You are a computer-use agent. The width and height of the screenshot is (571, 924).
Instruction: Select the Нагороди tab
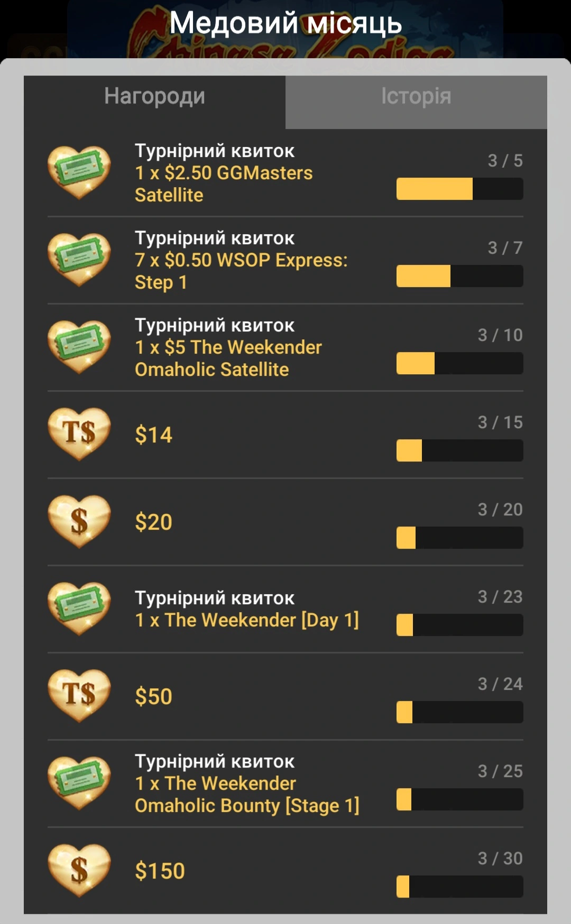[154, 97]
